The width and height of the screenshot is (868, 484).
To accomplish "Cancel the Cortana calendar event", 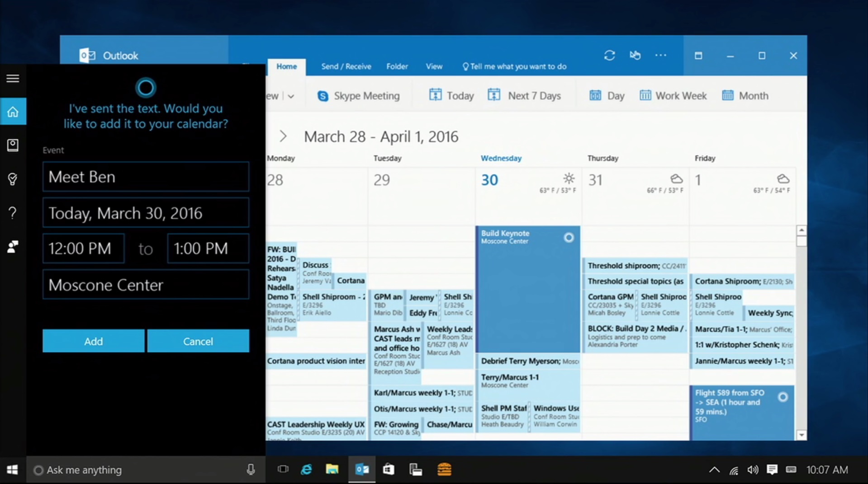I will (198, 341).
